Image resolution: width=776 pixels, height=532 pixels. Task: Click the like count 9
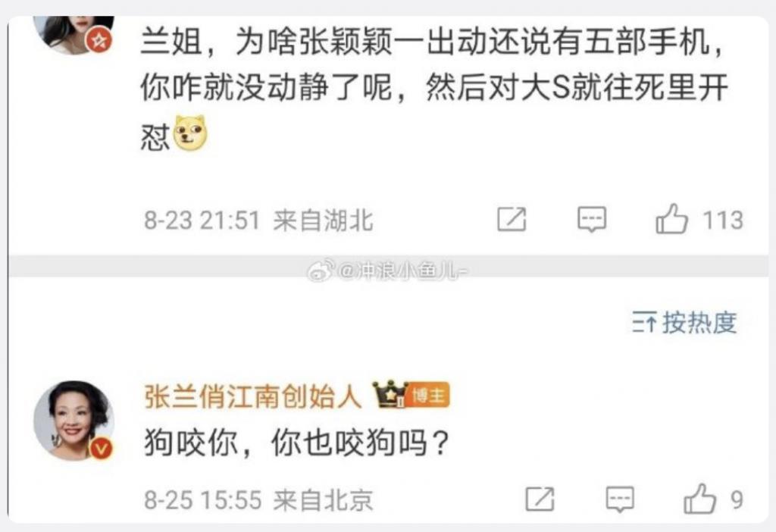coord(737,500)
